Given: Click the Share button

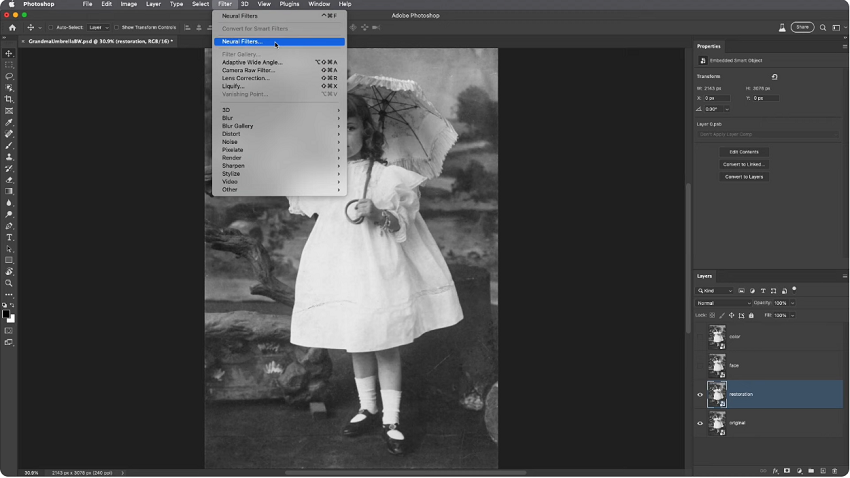Looking at the screenshot, I should point(802,27).
